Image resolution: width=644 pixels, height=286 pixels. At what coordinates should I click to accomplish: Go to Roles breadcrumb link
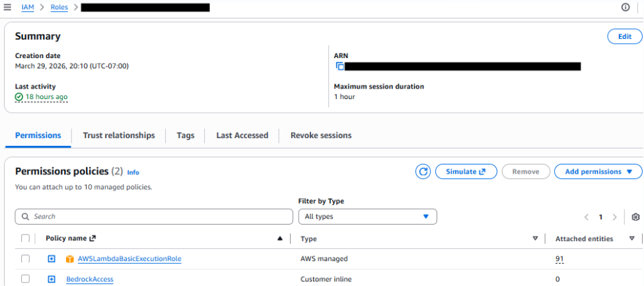click(59, 7)
